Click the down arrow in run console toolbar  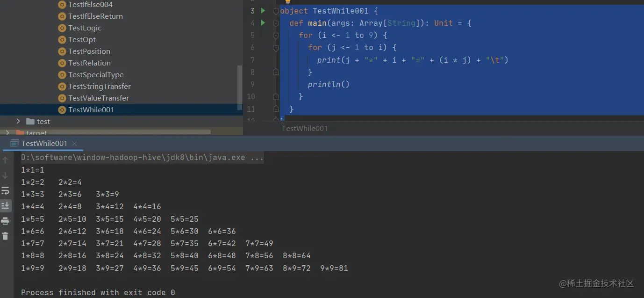click(6, 175)
